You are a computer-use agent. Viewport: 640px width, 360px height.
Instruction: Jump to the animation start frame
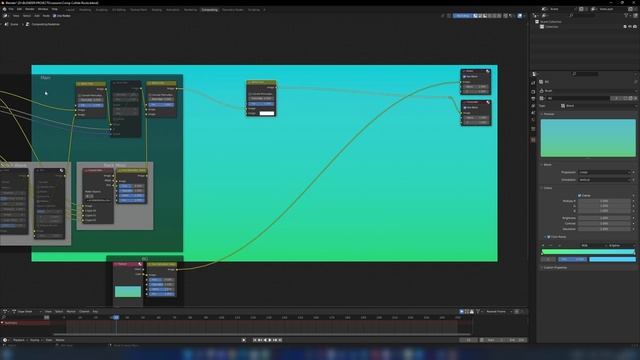tap(255, 340)
